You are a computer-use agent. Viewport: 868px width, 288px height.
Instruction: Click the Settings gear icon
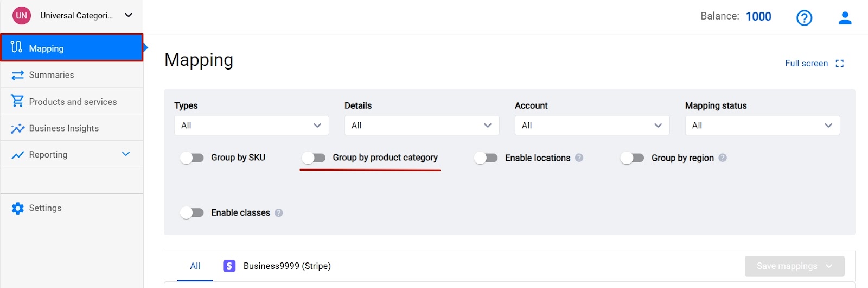coord(18,208)
